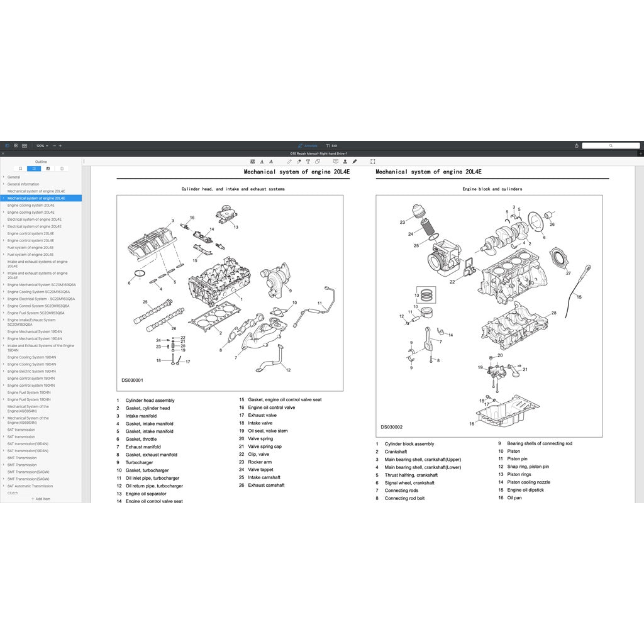Add a comment note annotation
Viewport: 644px width, 644px height.
click(336, 162)
